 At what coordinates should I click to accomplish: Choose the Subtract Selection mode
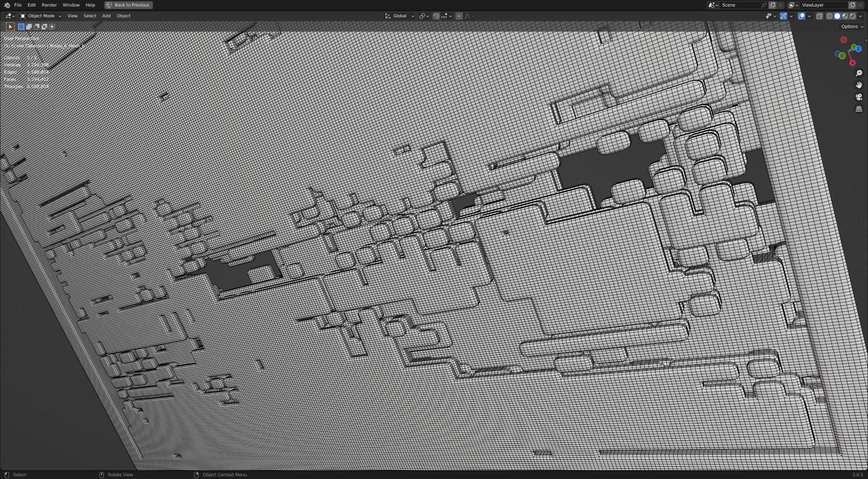[36, 27]
